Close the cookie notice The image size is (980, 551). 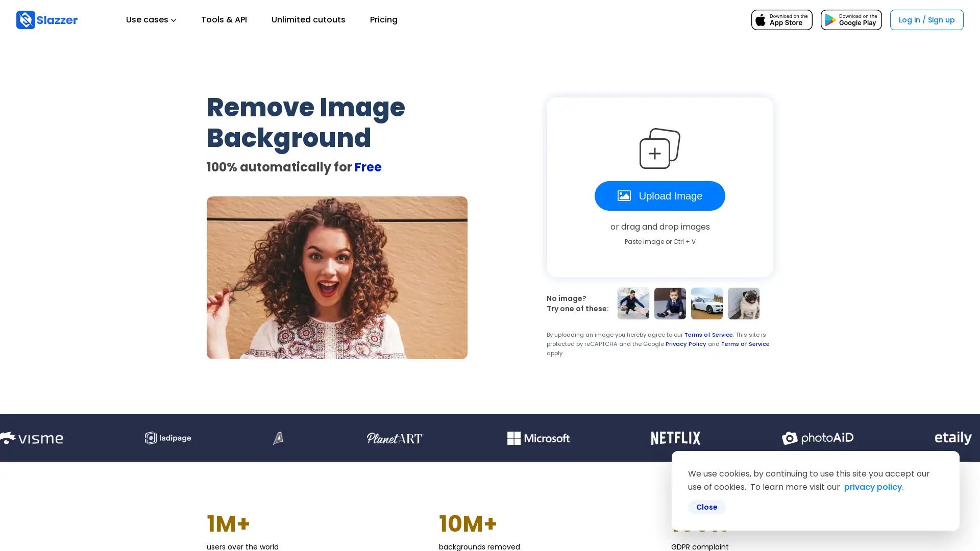pos(706,507)
